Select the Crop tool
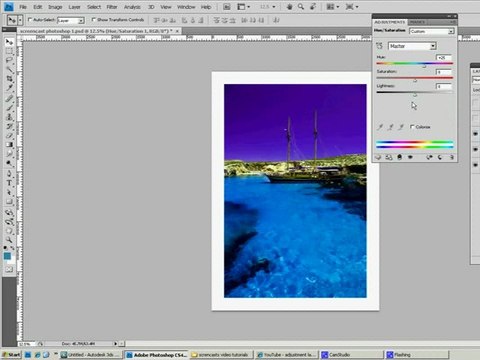 click(9, 79)
